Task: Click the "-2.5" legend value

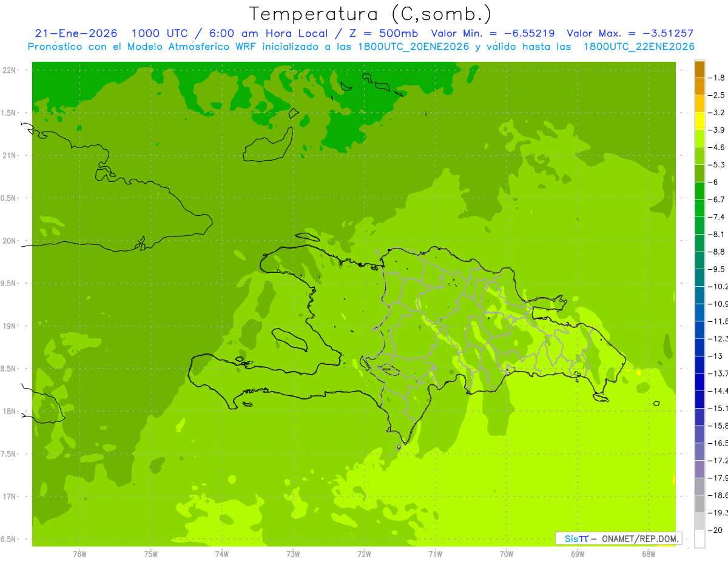Action: (716, 95)
